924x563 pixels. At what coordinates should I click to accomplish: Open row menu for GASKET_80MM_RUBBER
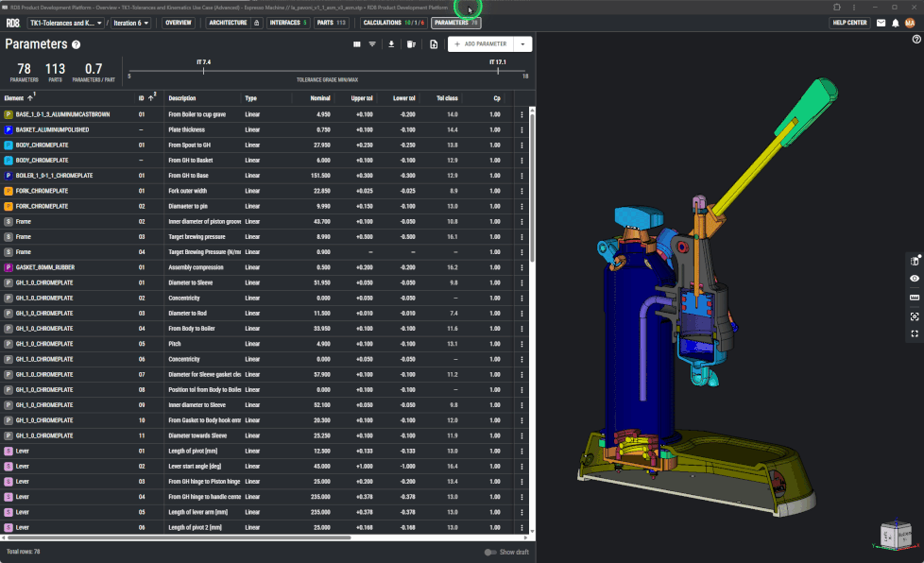(x=522, y=268)
